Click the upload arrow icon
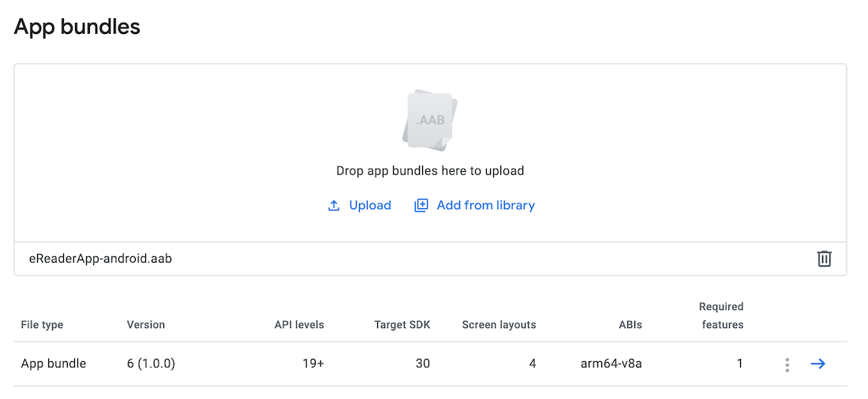The width and height of the screenshot is (868, 399). tap(334, 206)
